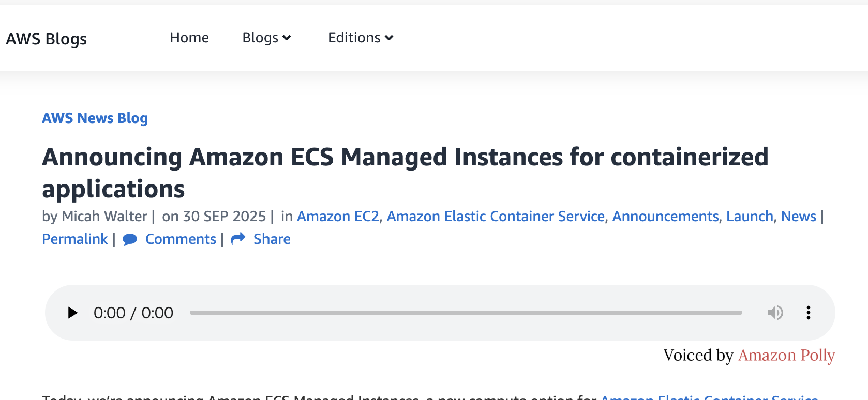Go to Home in navigation bar
The width and height of the screenshot is (868, 400).
189,38
